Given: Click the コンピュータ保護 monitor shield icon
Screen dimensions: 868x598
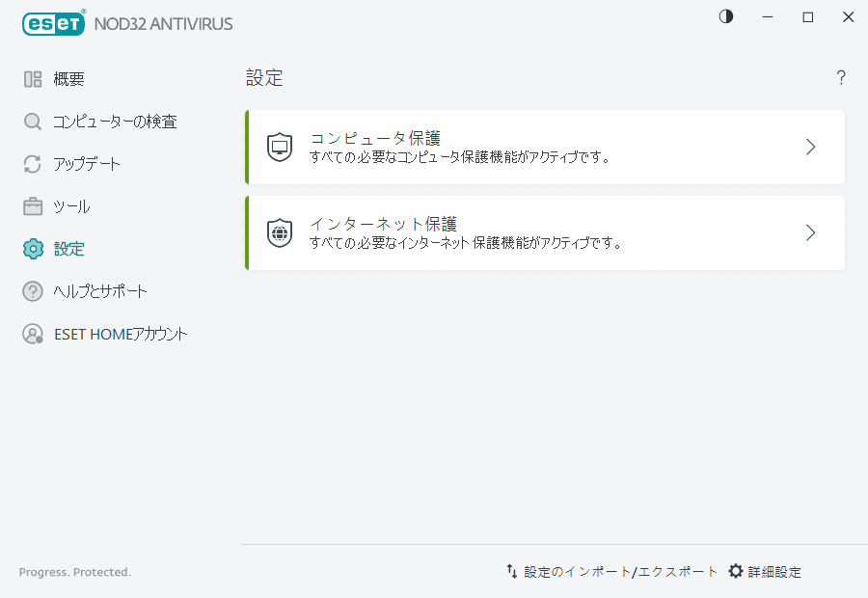Looking at the screenshot, I should 280,146.
